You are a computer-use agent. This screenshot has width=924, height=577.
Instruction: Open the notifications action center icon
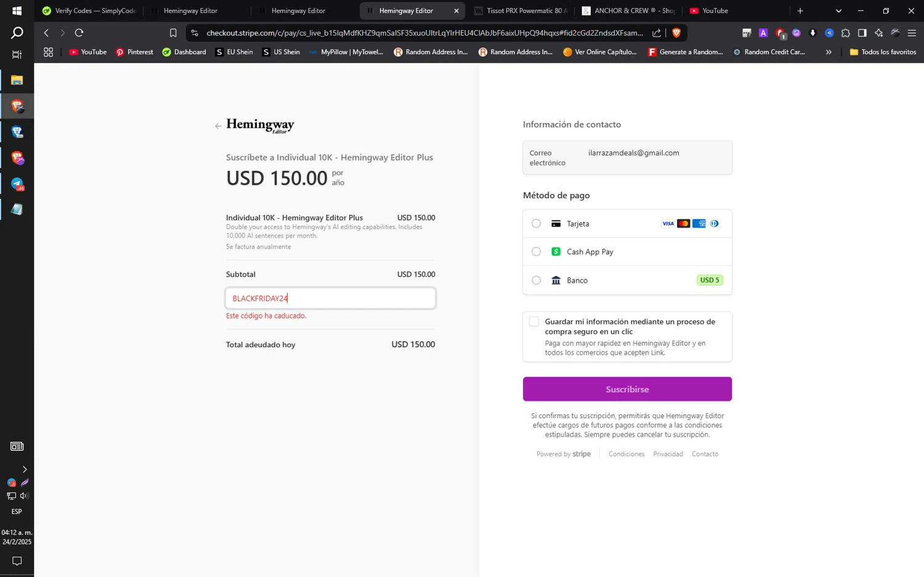coord(17,561)
